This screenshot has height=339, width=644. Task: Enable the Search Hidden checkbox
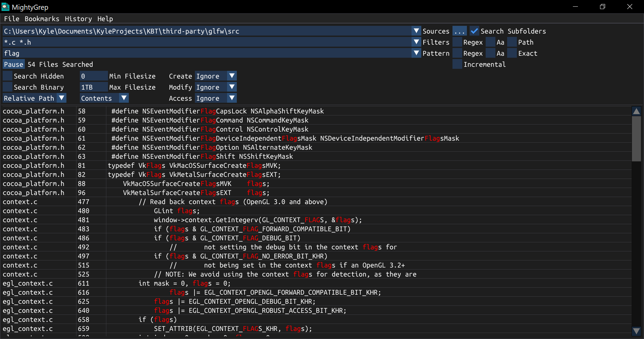8,76
